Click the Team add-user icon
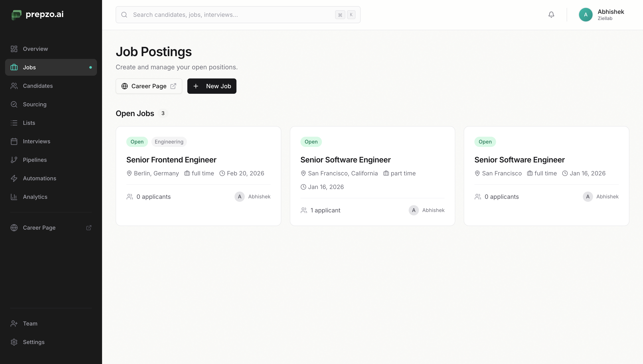Viewport: 643px width, 364px height. tap(14, 324)
